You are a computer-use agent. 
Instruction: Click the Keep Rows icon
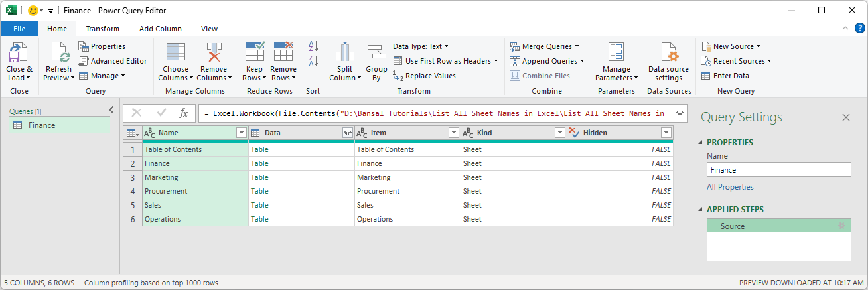pyautogui.click(x=255, y=52)
